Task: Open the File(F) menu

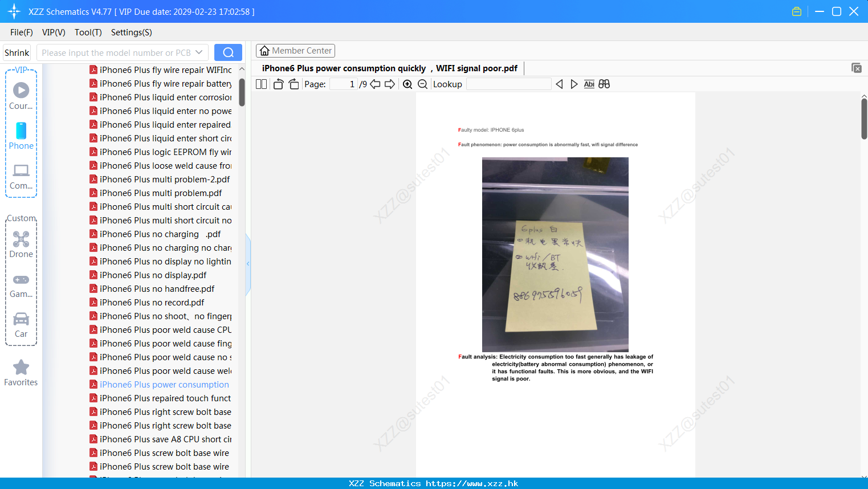Action: [x=22, y=32]
